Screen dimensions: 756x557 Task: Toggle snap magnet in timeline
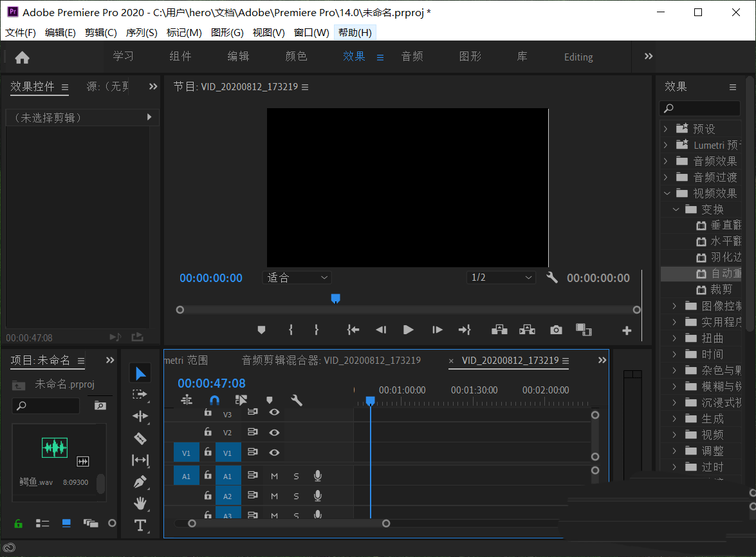point(214,400)
